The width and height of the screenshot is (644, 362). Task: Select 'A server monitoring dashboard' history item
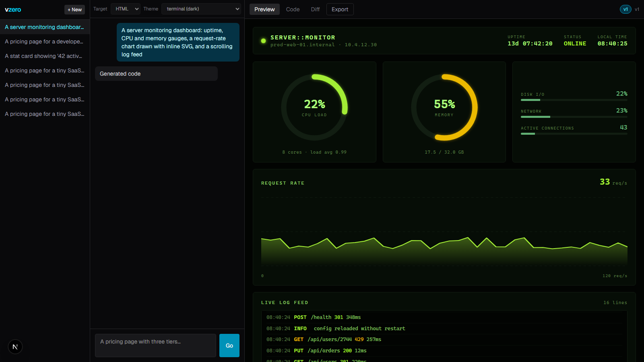click(45, 27)
